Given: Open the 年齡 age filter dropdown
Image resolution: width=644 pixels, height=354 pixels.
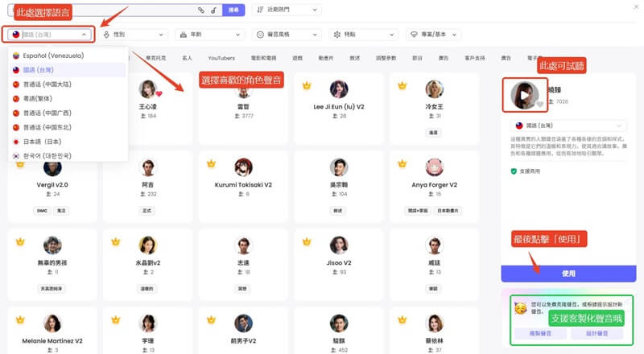Looking at the screenshot, I should click(210, 35).
